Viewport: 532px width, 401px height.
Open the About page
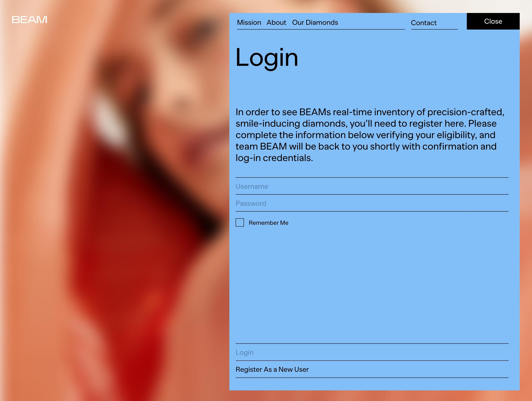[277, 22]
